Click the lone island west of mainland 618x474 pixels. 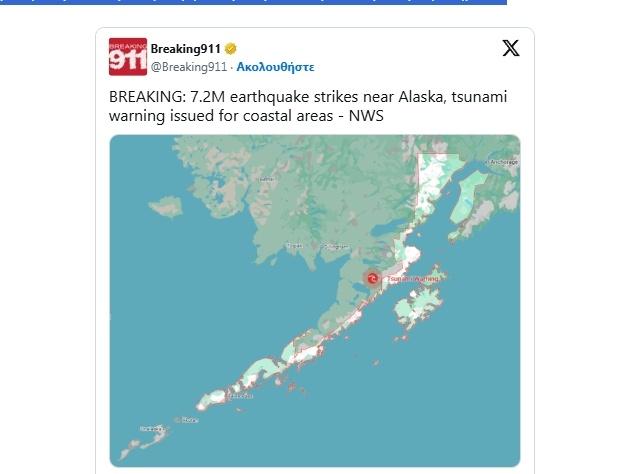166,207
